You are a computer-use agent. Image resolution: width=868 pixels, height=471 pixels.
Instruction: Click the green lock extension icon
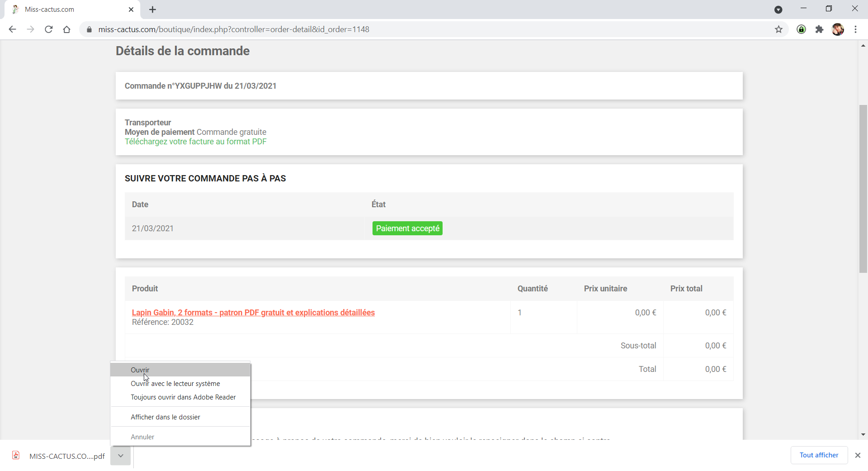801,29
